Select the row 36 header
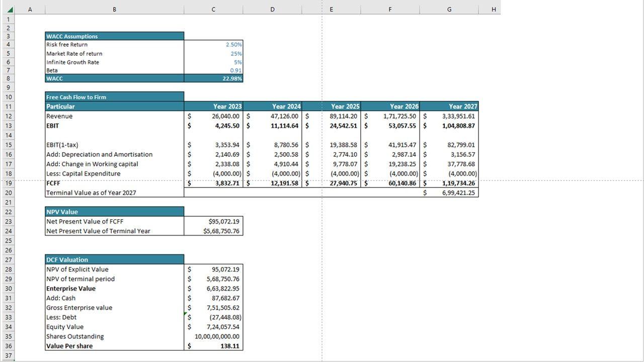Image resolution: width=644 pixels, height=362 pixels. 8,346
